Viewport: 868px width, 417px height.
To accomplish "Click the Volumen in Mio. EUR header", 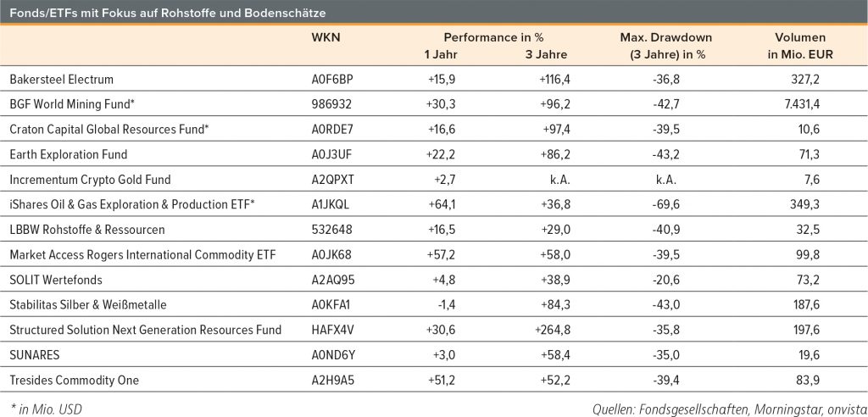I will (x=800, y=46).
